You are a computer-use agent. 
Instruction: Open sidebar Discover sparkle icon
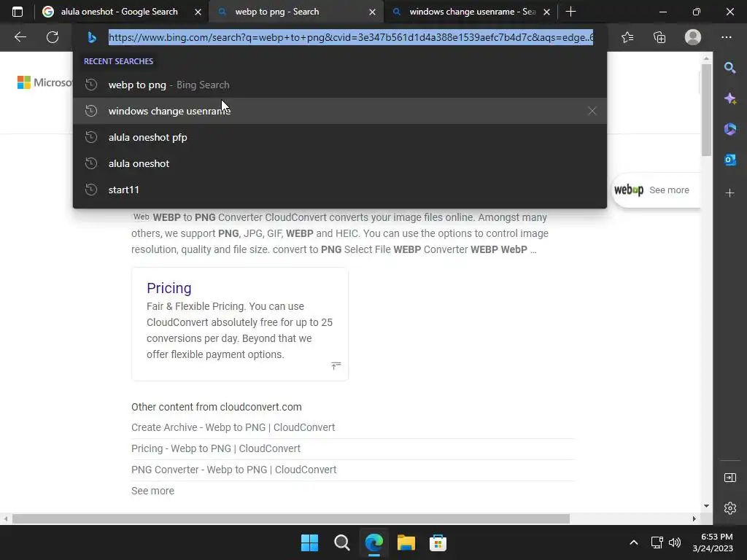click(729, 98)
